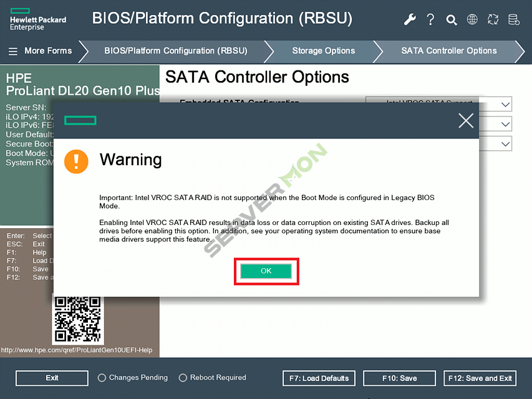This screenshot has height=399, width=532.
Task: Expand the third dropdown arrow on SATA page
Action: click(x=506, y=144)
